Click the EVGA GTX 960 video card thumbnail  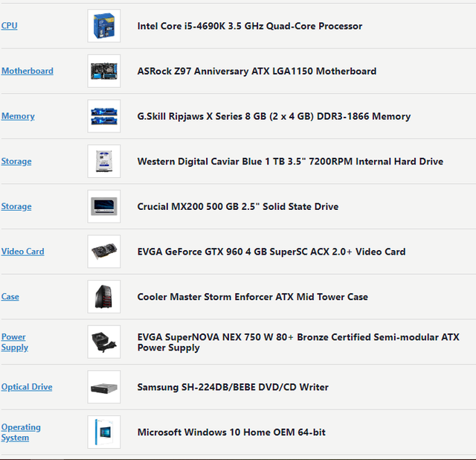104,252
